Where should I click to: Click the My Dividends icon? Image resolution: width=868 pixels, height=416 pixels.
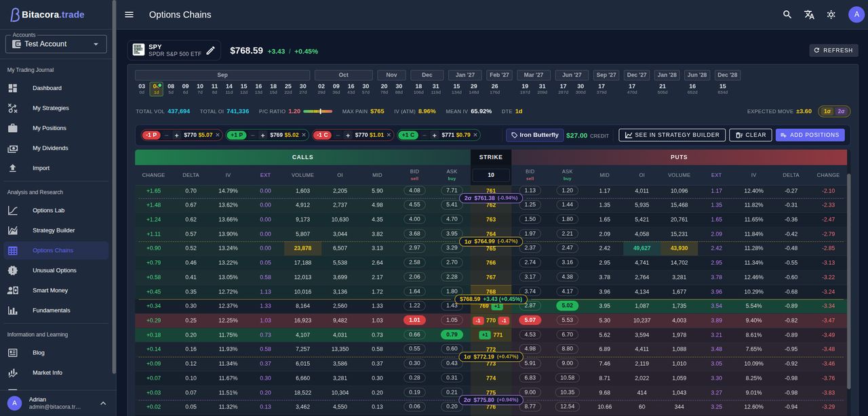12,148
